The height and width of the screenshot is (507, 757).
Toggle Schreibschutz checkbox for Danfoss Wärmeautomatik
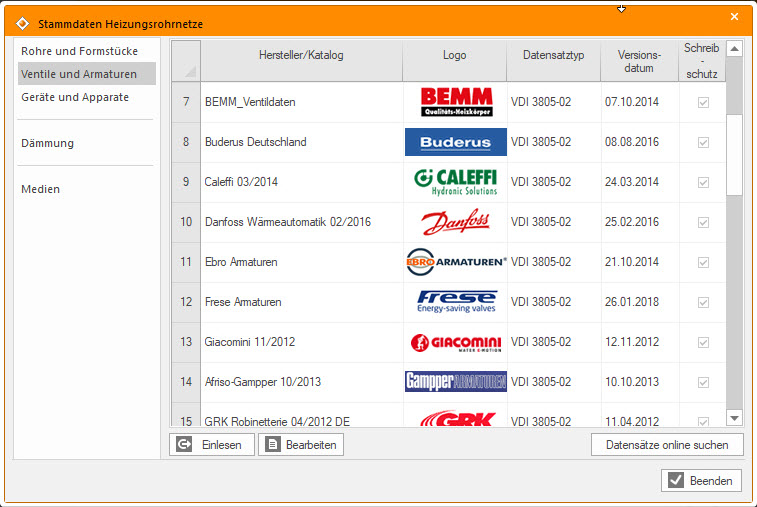click(x=703, y=222)
